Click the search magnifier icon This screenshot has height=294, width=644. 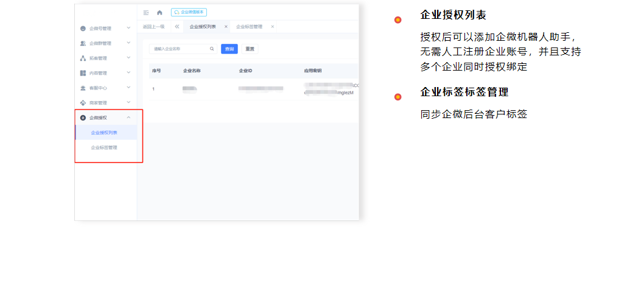click(x=212, y=49)
